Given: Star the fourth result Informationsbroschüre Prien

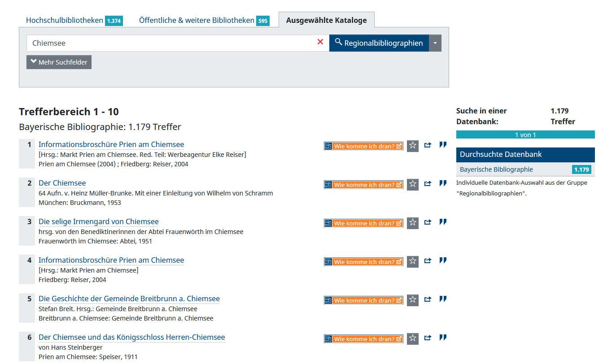Looking at the screenshot, I should pyautogui.click(x=412, y=261).
